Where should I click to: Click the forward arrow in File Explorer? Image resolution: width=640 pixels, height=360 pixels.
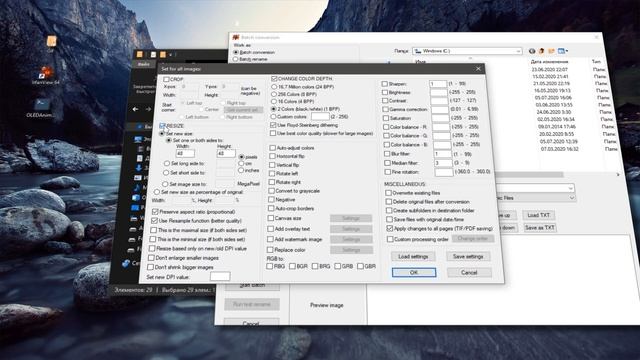(148, 109)
